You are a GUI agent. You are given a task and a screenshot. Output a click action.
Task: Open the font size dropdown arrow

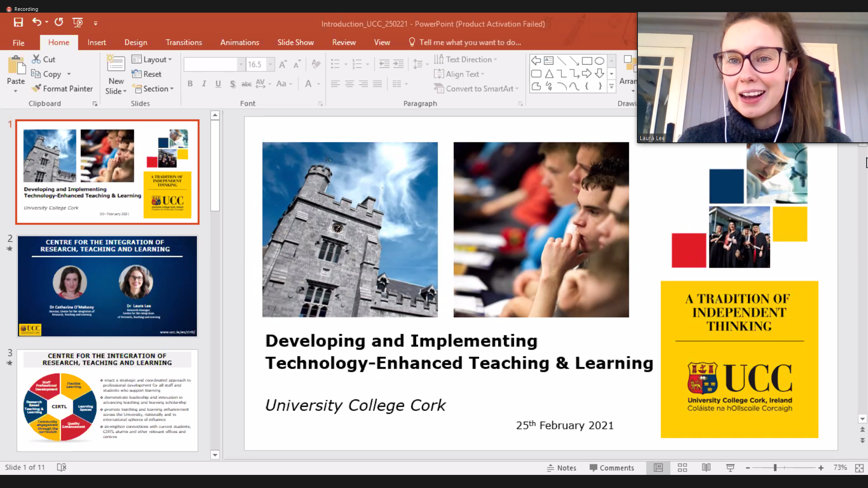[270, 64]
